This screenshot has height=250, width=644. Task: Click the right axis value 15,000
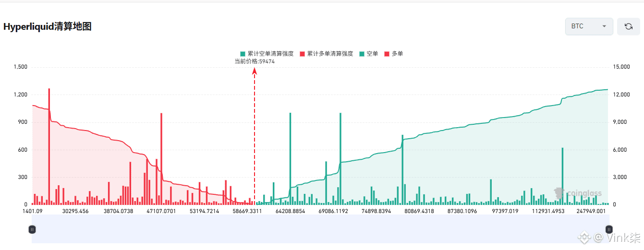point(622,67)
